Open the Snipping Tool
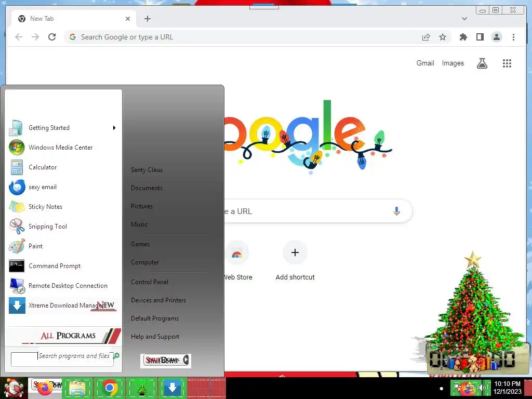This screenshot has width=532, height=399. (x=63, y=227)
